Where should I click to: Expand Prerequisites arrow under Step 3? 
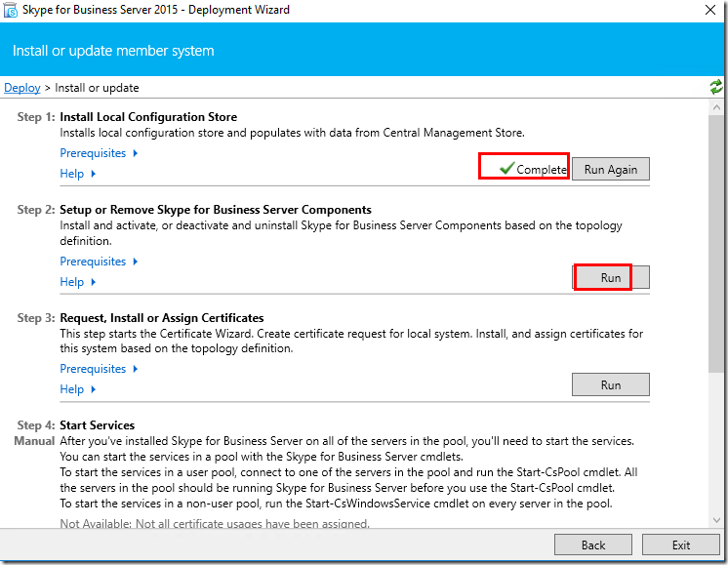(135, 369)
